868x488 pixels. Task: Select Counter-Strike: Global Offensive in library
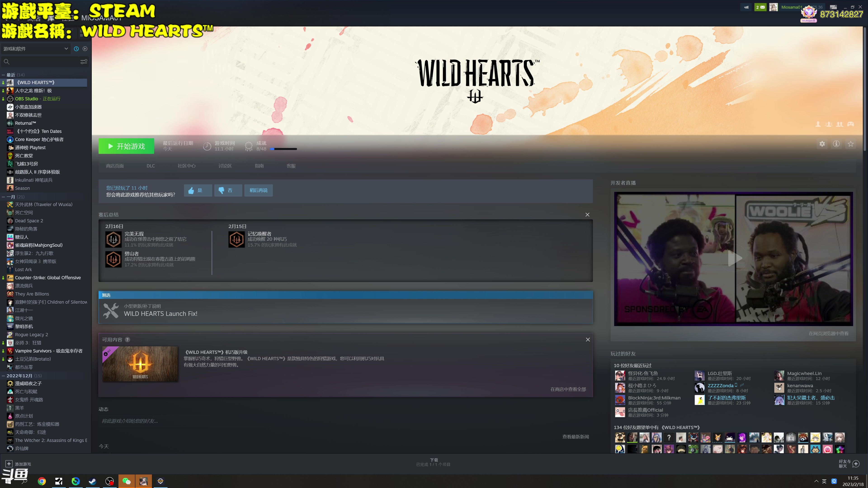coord(44,277)
